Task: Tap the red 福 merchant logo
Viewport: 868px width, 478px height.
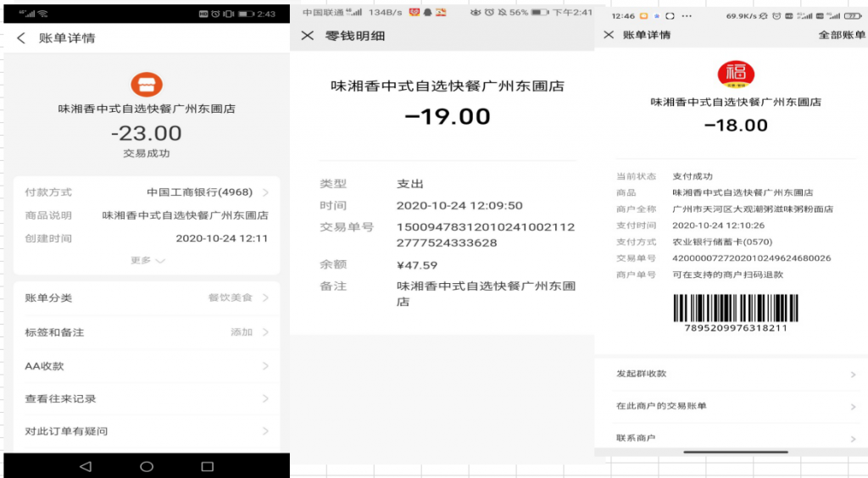Action: click(x=736, y=75)
